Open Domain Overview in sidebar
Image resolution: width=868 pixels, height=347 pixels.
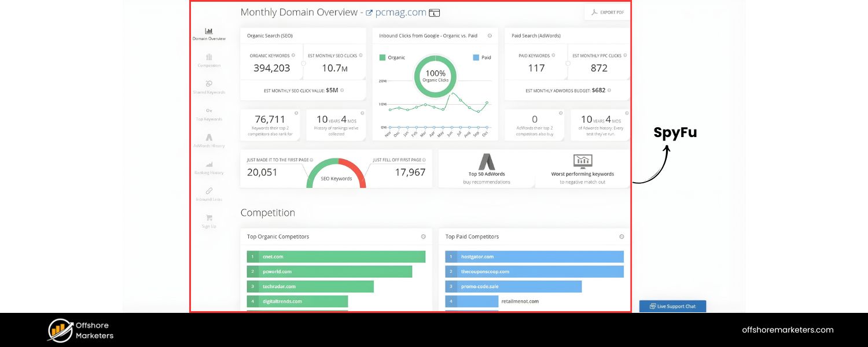pyautogui.click(x=209, y=34)
